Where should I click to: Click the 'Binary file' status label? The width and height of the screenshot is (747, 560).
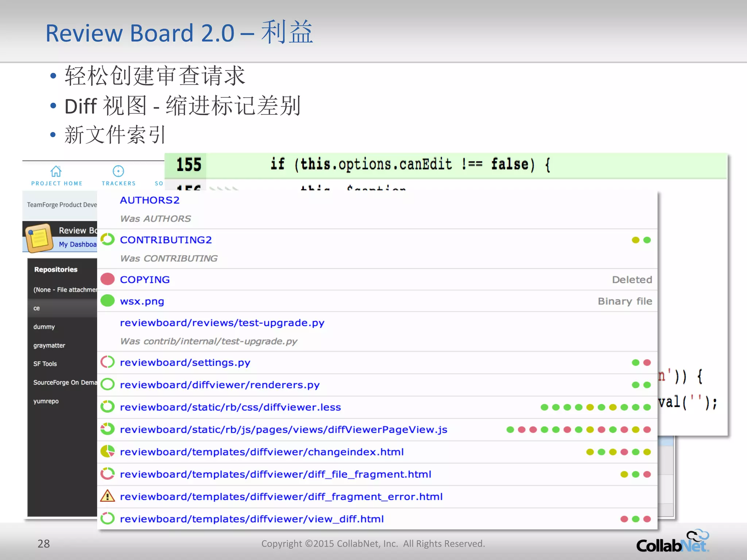(625, 301)
